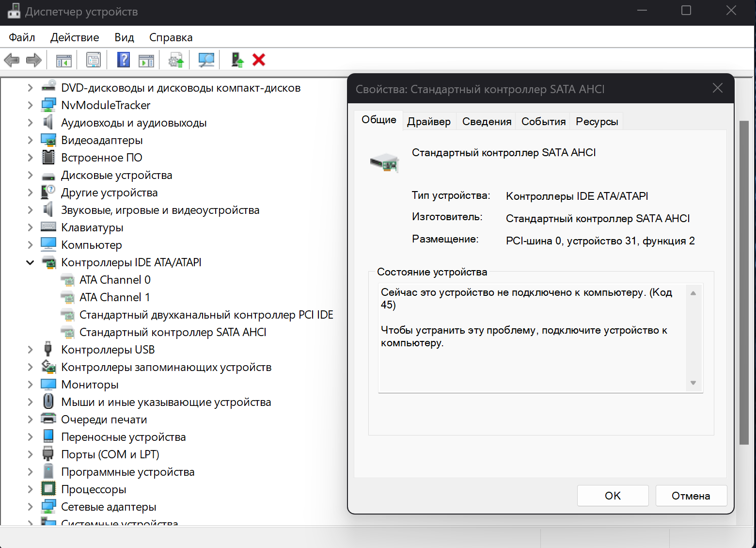756x548 pixels.
Task: Select ATA Channel 0 in the tree
Action: (115, 280)
